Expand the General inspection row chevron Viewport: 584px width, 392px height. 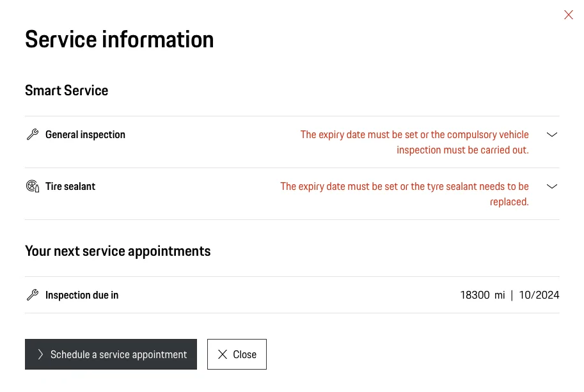click(x=552, y=134)
